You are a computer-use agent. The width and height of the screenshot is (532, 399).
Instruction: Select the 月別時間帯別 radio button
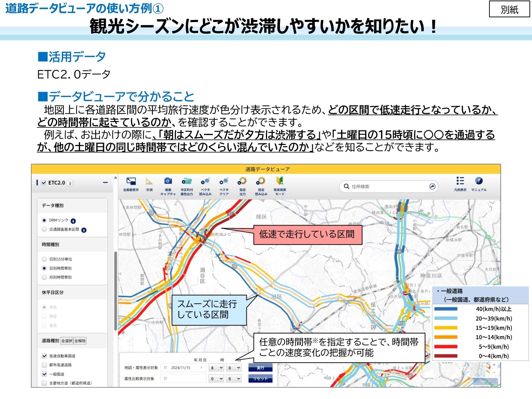(44, 277)
